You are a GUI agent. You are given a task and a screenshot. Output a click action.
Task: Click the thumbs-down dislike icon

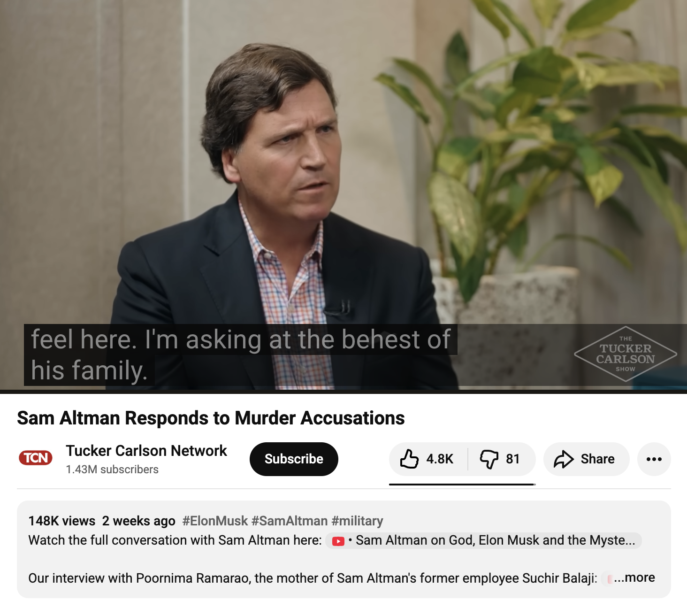[x=489, y=459]
